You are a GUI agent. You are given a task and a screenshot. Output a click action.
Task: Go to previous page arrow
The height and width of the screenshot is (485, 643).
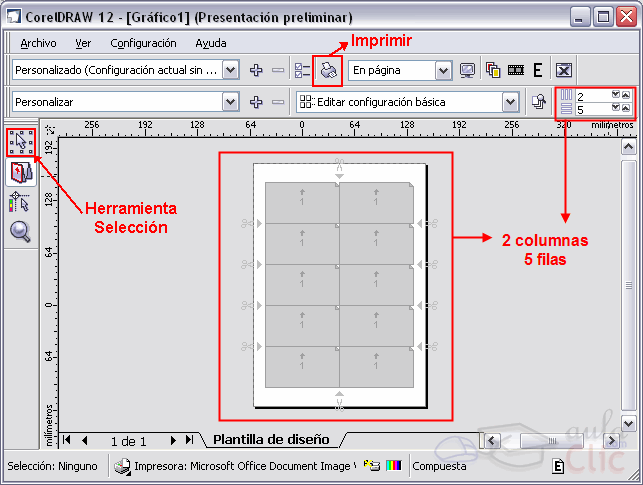[x=84, y=440]
